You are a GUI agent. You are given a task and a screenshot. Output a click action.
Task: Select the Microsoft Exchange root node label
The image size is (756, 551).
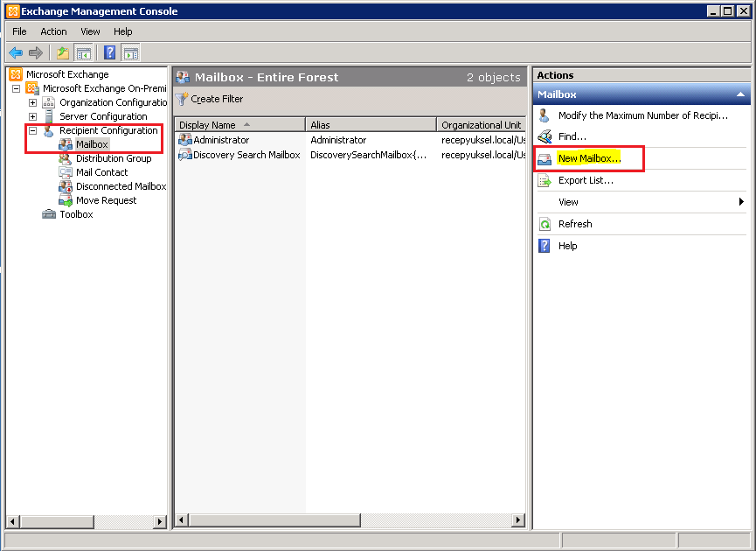[67, 74]
